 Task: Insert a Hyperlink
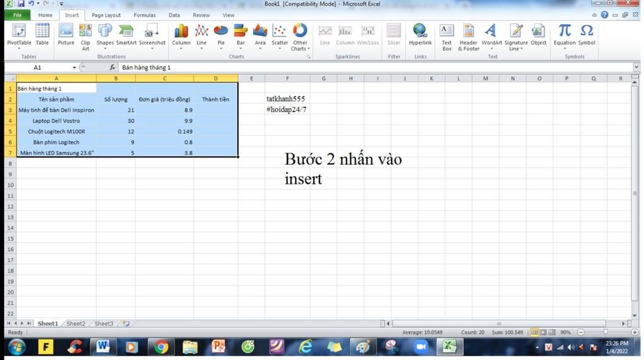pyautogui.click(x=420, y=35)
